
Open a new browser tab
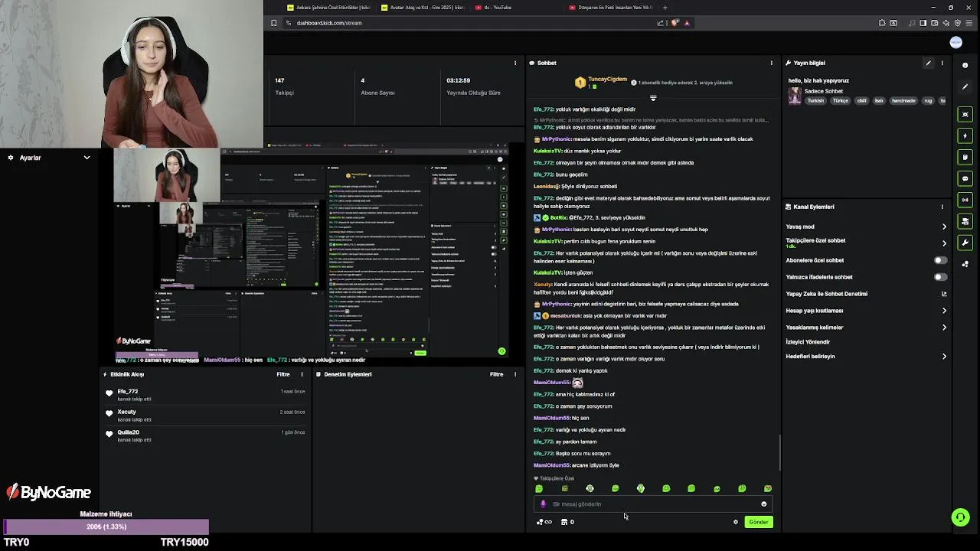point(665,8)
